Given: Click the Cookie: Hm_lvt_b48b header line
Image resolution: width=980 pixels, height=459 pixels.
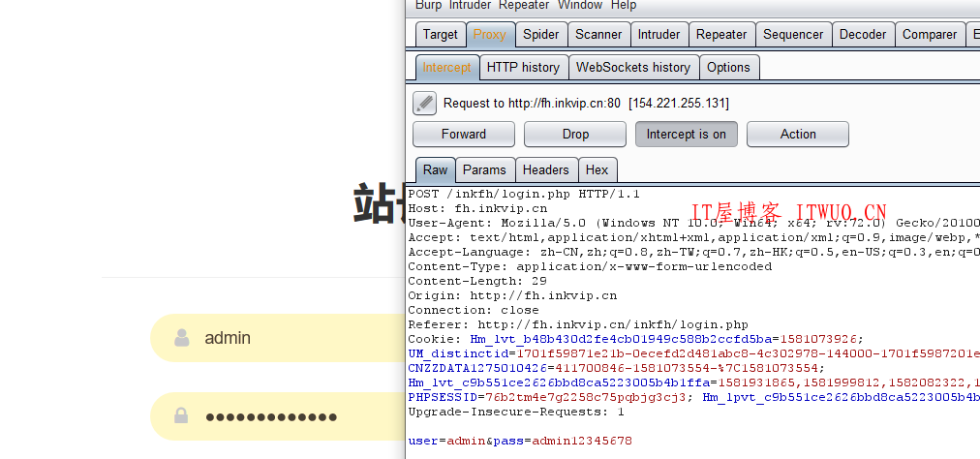Looking at the screenshot, I should (x=635, y=339).
